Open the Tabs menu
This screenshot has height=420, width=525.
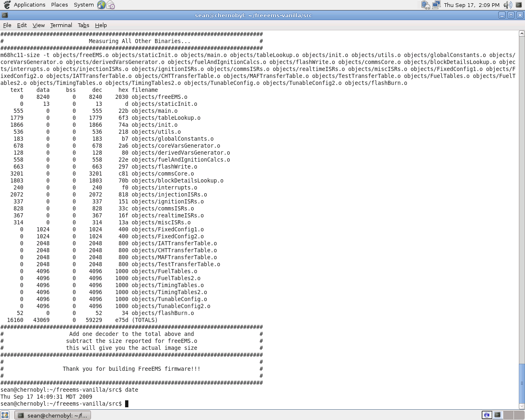pyautogui.click(x=83, y=25)
